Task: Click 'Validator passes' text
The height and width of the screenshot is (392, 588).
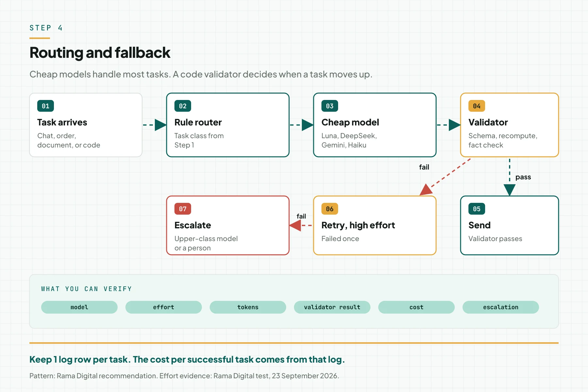Action: pyautogui.click(x=495, y=239)
